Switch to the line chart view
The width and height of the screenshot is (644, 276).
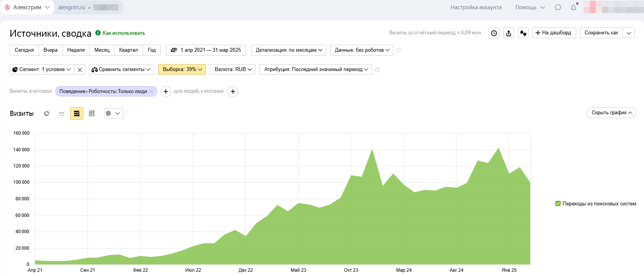(62, 113)
